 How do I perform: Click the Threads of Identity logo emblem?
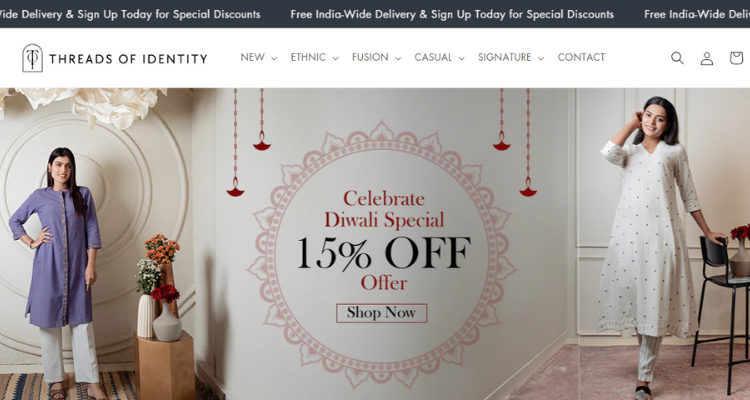click(33, 58)
